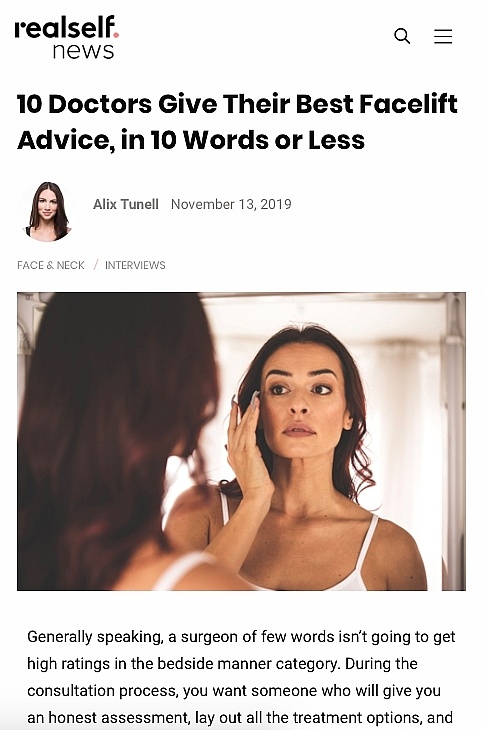Click the November 13, 2019 date
The height and width of the screenshot is (730, 485).
pos(231,204)
